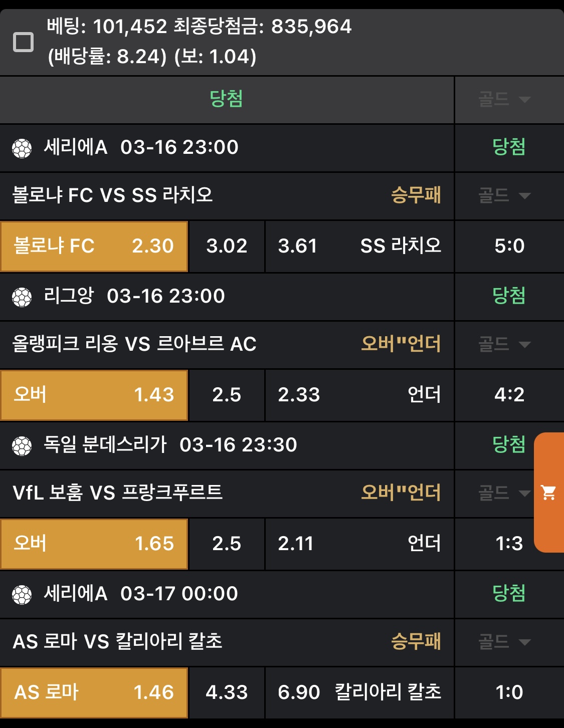Click soccer ball icon beside 리그앙 match
The image size is (564, 728).
[22, 297]
